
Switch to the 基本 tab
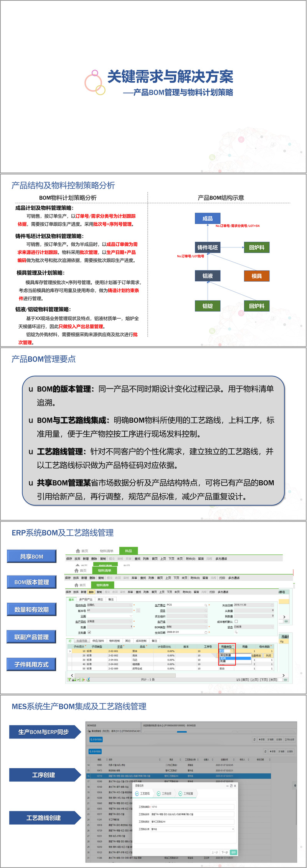pyautogui.click(x=71, y=599)
